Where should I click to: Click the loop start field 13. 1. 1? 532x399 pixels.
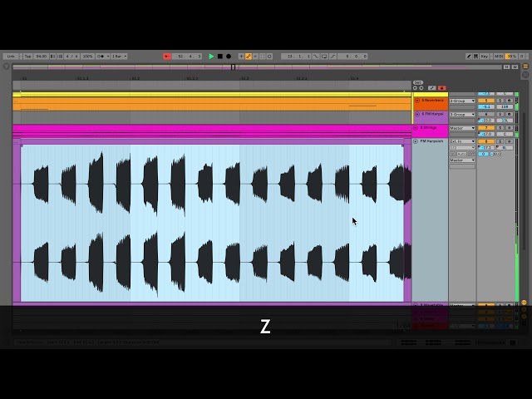(297, 57)
